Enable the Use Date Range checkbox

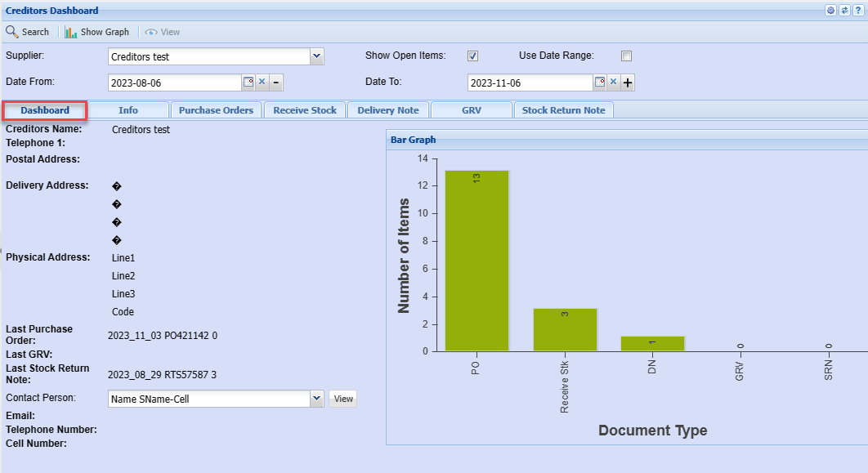tap(626, 56)
